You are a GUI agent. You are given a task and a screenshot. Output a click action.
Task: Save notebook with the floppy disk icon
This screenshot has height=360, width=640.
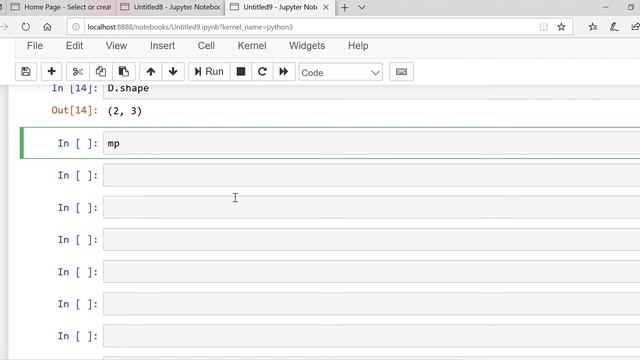pyautogui.click(x=26, y=72)
